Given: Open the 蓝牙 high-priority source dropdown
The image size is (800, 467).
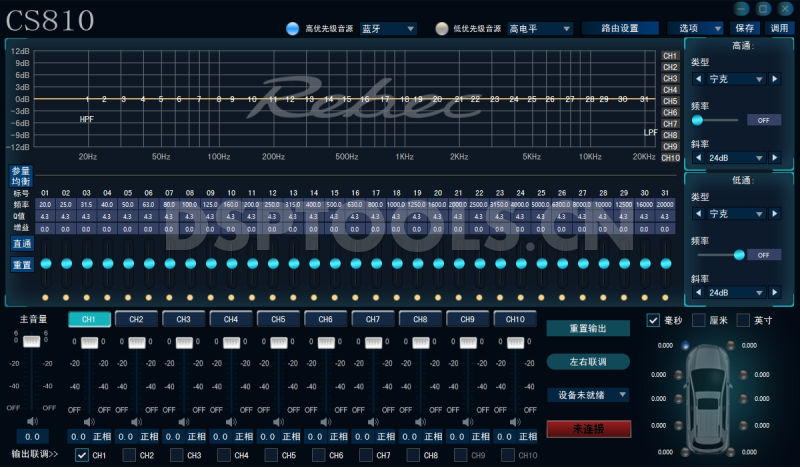Looking at the screenshot, I should tap(388, 29).
